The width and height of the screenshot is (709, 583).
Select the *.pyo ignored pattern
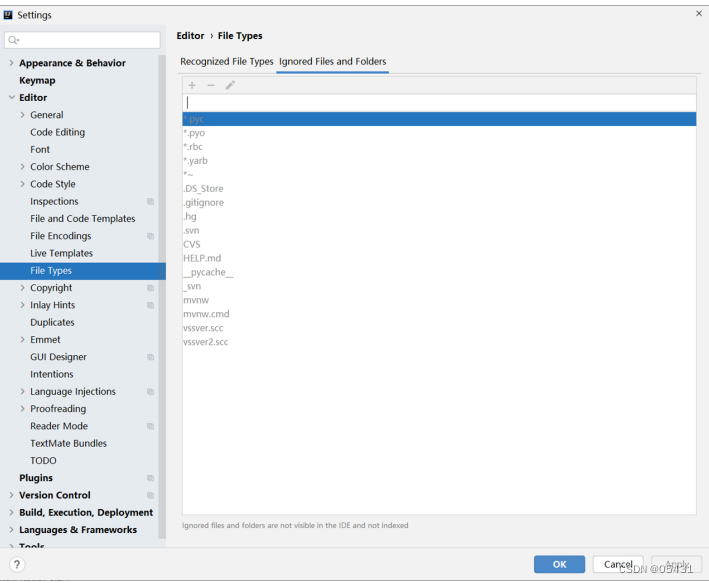tap(439, 133)
